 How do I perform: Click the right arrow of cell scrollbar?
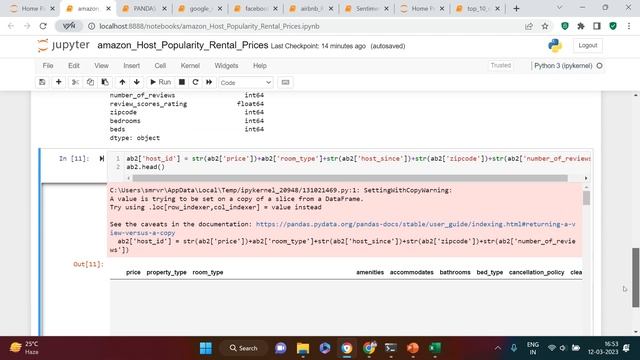coord(586,178)
